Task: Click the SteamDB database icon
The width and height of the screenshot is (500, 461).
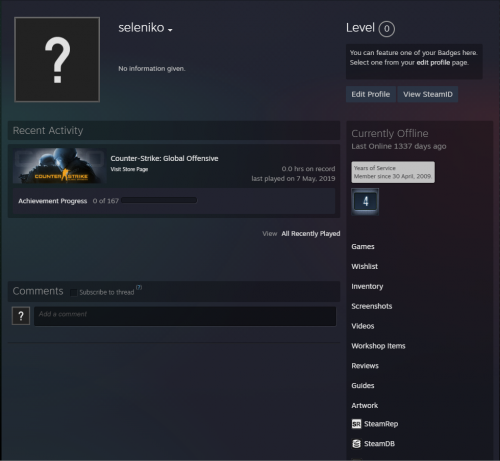Action: click(x=356, y=444)
